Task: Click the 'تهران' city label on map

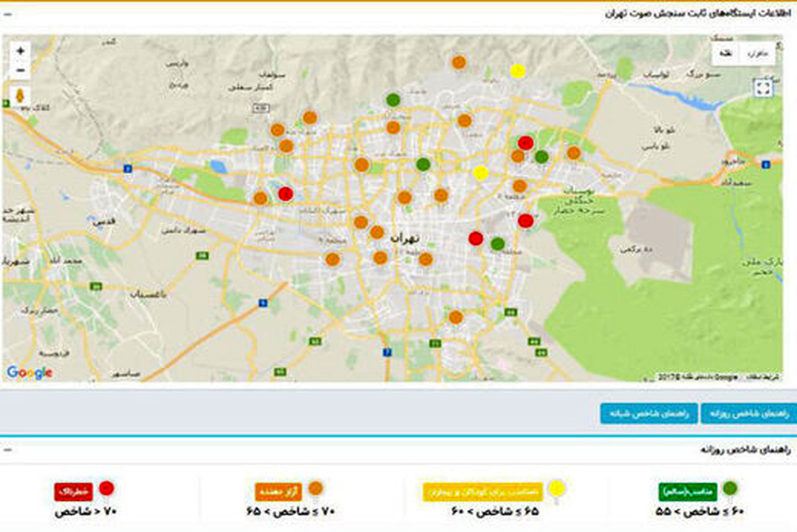Action: tap(405, 237)
